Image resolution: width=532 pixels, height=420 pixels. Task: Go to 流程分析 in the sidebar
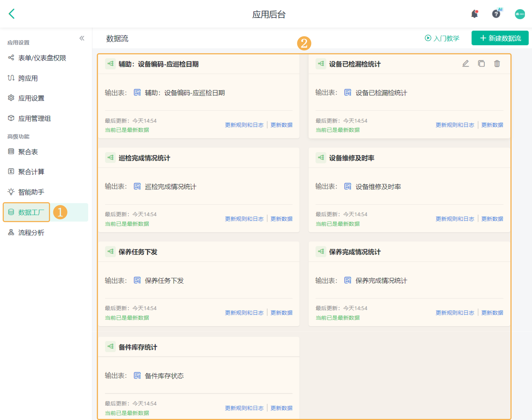click(31, 233)
